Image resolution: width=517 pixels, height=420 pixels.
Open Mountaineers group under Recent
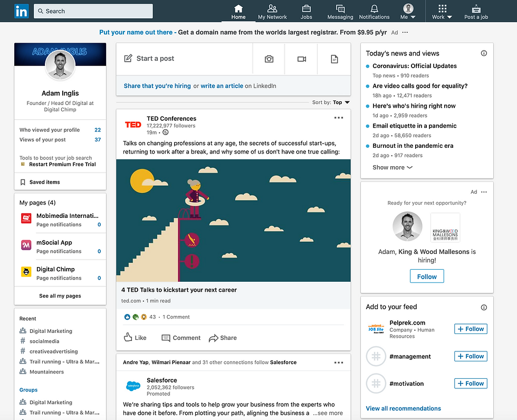[x=46, y=372]
